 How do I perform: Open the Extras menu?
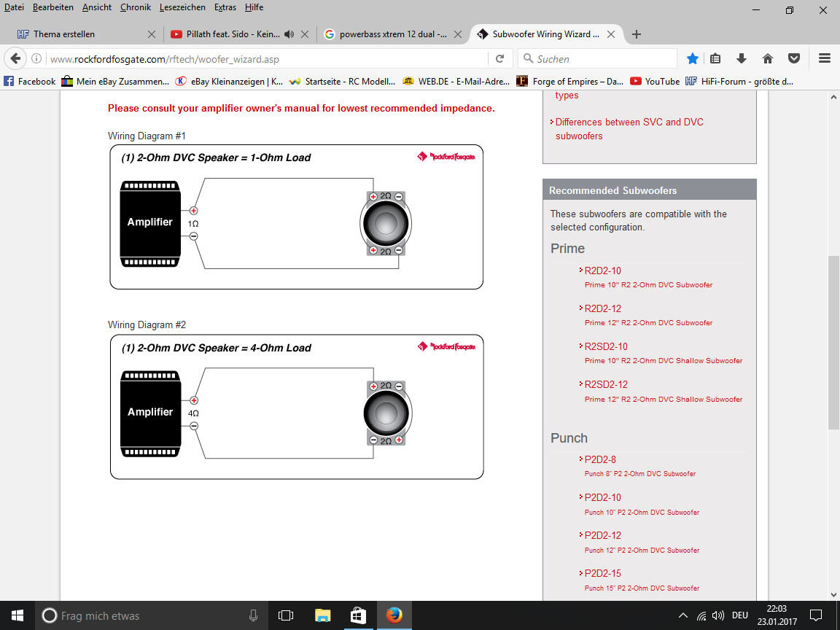coord(225,7)
